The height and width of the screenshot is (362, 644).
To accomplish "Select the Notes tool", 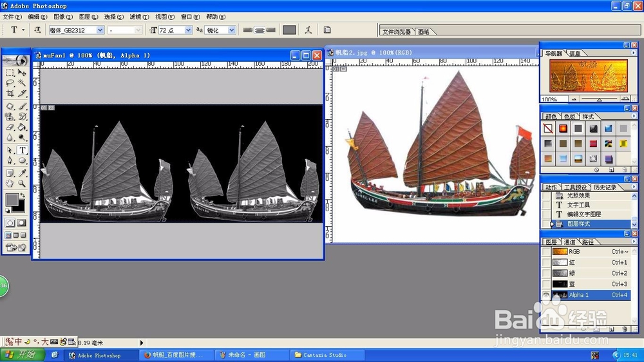I will click(10, 173).
